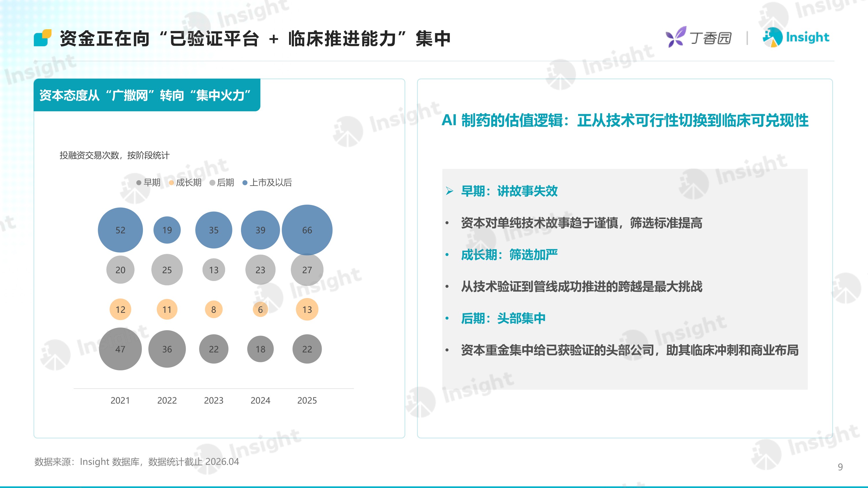Click the 2021 axis label
The height and width of the screenshot is (488, 868).
120,400
